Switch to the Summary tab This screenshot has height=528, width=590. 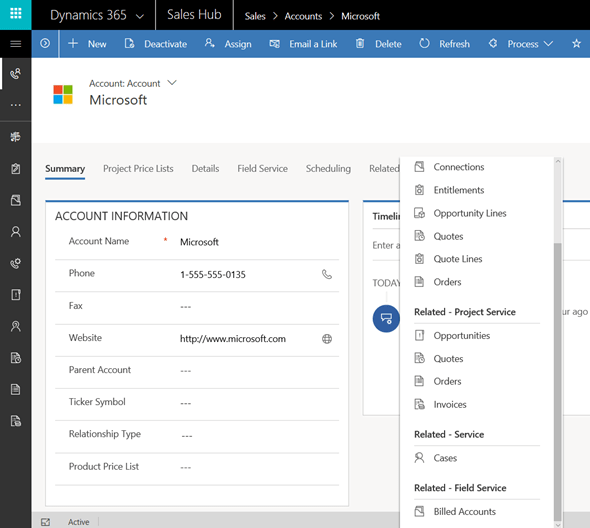[x=65, y=169]
